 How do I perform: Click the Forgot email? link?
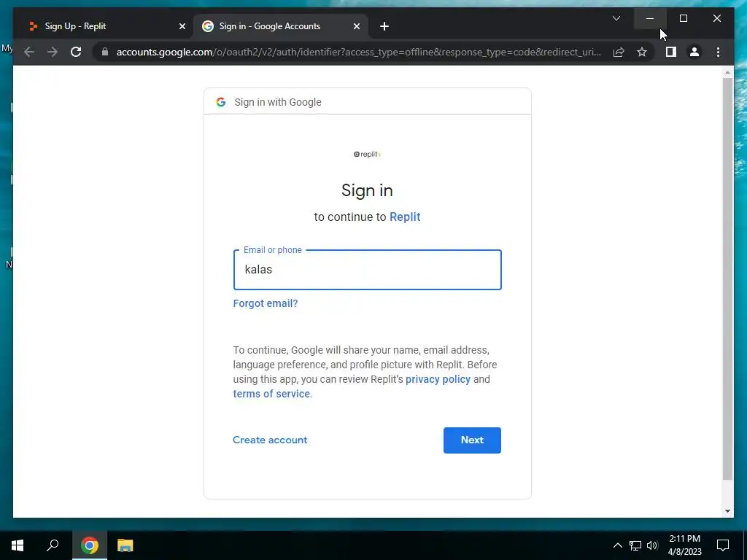tap(266, 303)
